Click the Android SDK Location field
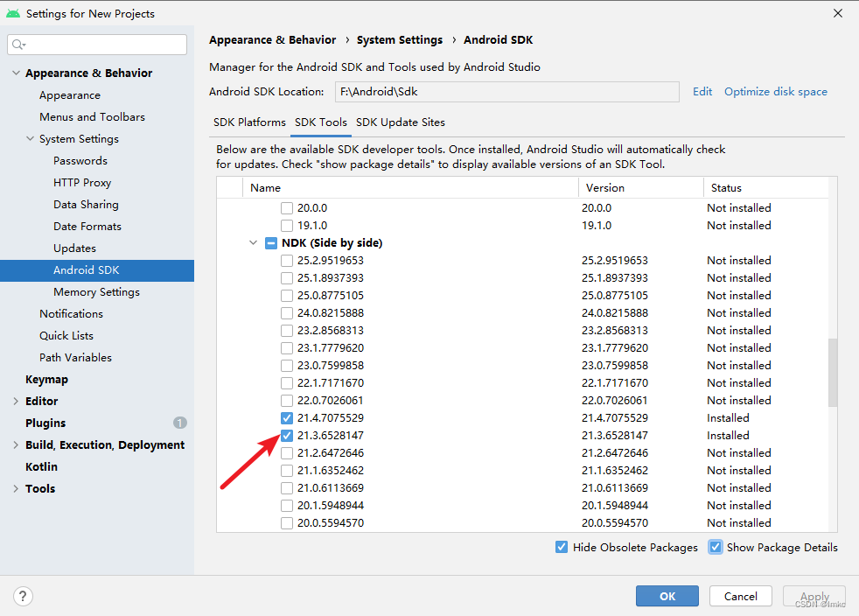 [x=506, y=92]
